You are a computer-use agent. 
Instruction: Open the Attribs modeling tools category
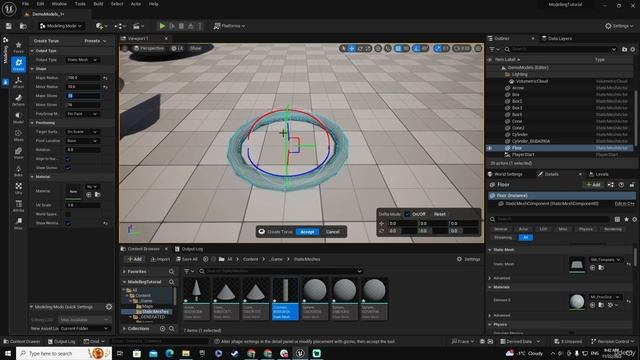(x=18, y=206)
